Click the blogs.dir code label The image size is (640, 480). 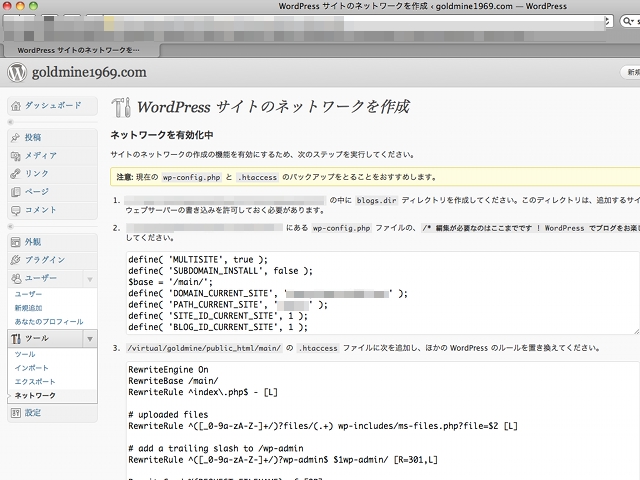(376, 200)
